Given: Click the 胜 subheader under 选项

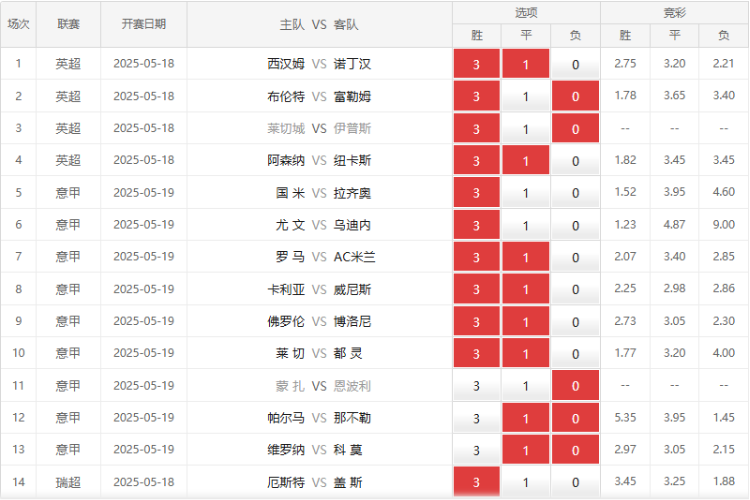Looking at the screenshot, I should [477, 35].
